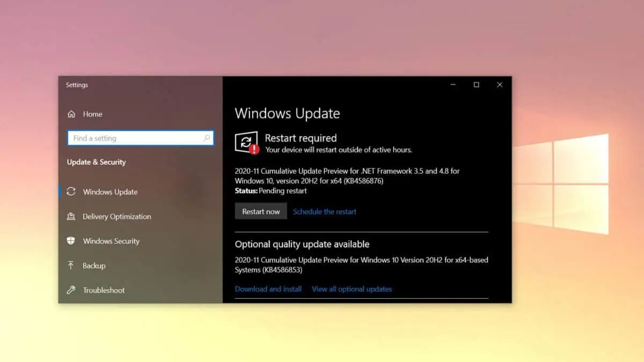This screenshot has width=644, height=362.
Task: Click the Backup upload arrow icon
Action: (x=71, y=265)
